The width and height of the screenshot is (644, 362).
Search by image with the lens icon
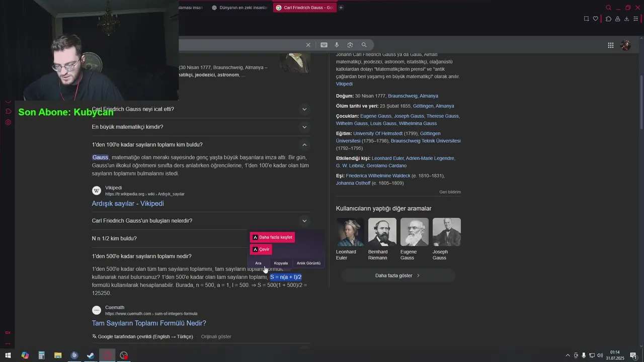(350, 45)
